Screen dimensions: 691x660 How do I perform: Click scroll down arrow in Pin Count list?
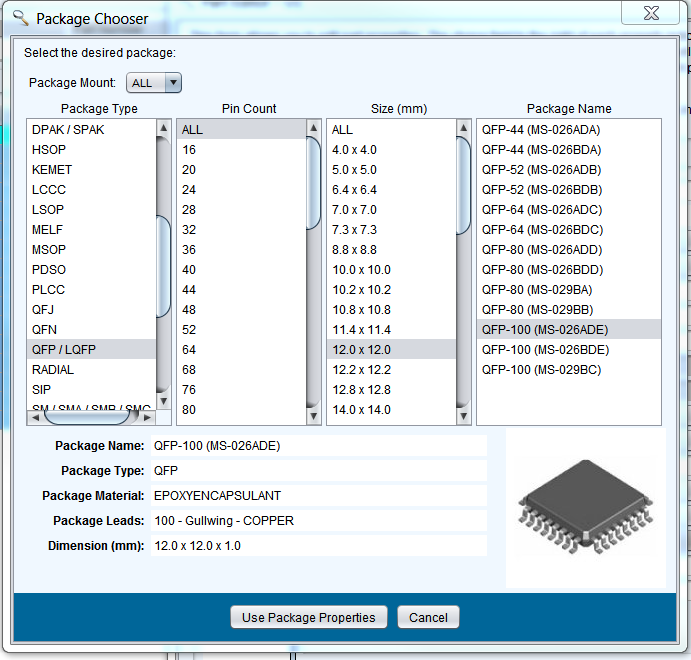click(313, 417)
